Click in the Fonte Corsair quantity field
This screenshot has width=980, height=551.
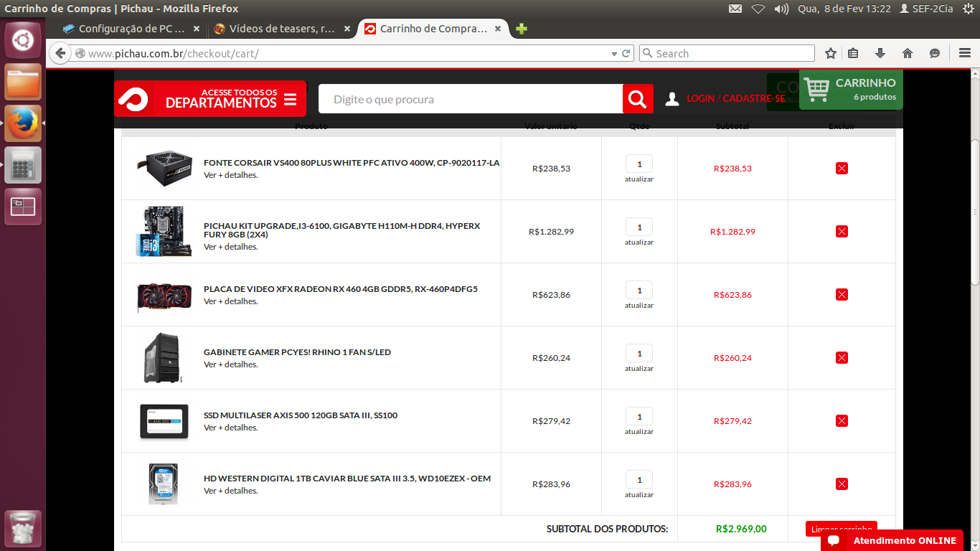pos(639,164)
